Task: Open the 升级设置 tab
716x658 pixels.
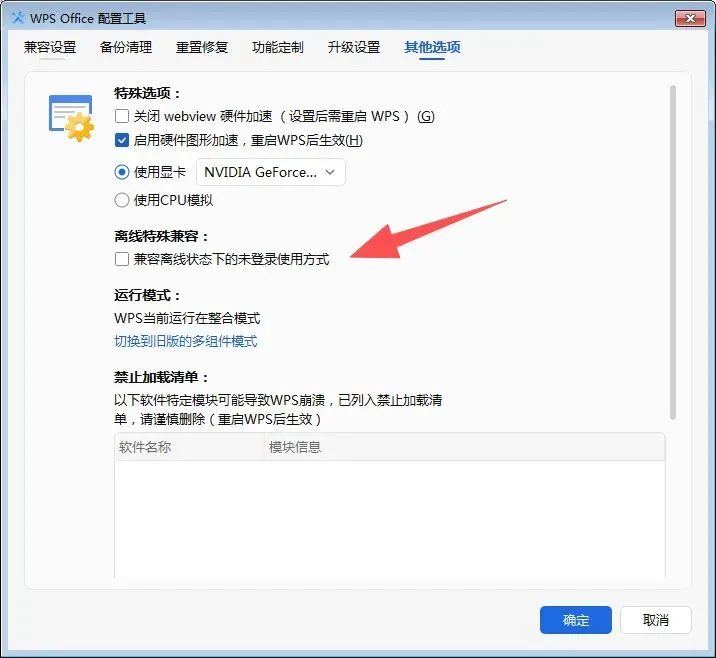Action: point(354,47)
